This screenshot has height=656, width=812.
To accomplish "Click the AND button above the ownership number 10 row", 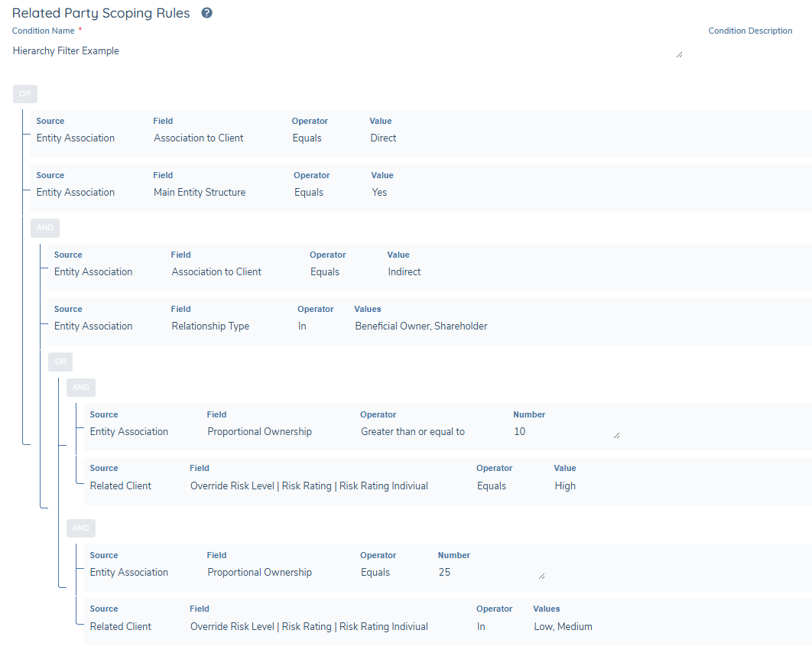I will [81, 388].
